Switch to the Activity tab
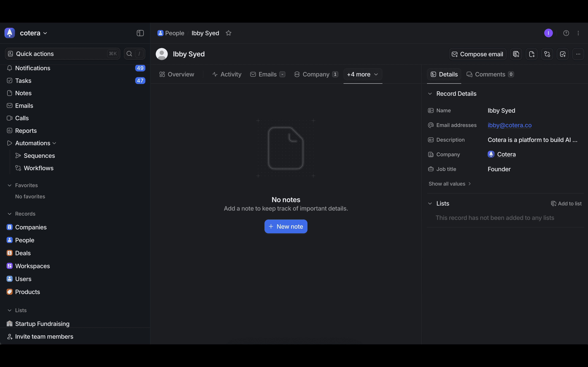Image resolution: width=588 pixels, height=367 pixels. pyautogui.click(x=227, y=74)
